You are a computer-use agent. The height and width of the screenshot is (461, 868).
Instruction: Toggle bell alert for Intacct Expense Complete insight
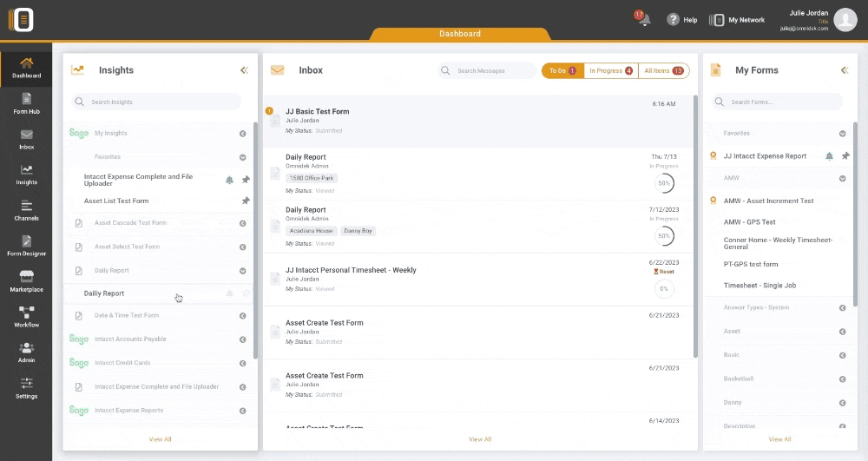coord(229,180)
